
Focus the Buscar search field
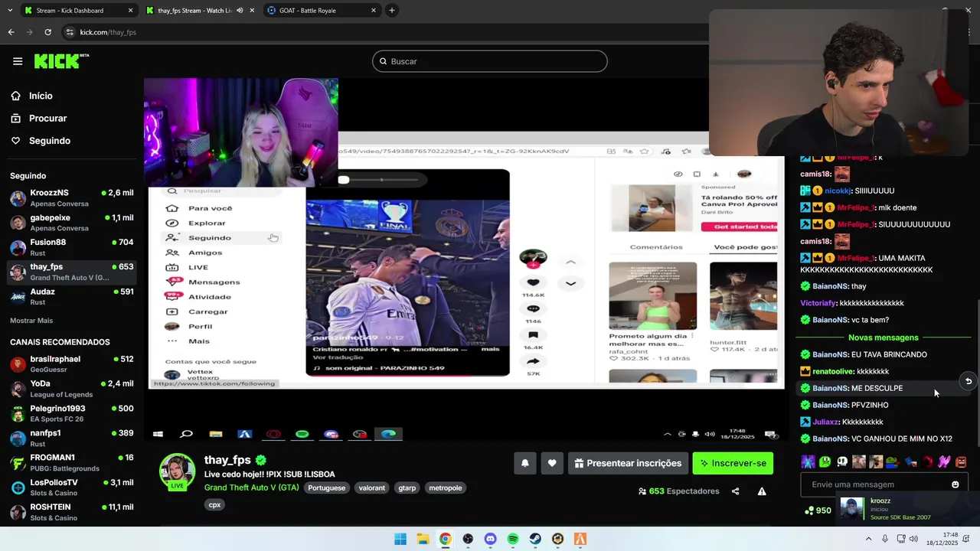point(490,61)
